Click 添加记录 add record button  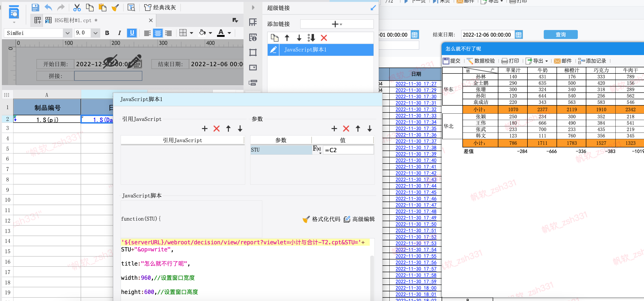pyautogui.click(x=592, y=61)
